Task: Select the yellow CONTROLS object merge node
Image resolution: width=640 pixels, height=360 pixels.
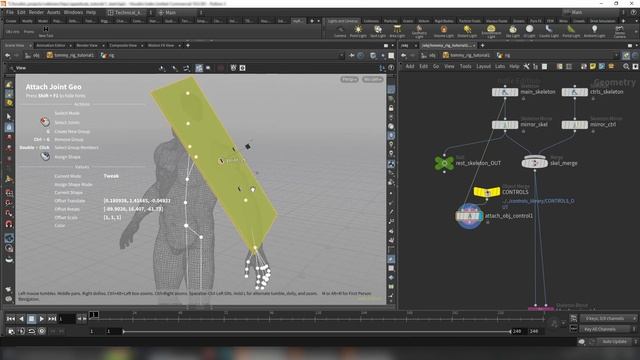Action: [487, 191]
